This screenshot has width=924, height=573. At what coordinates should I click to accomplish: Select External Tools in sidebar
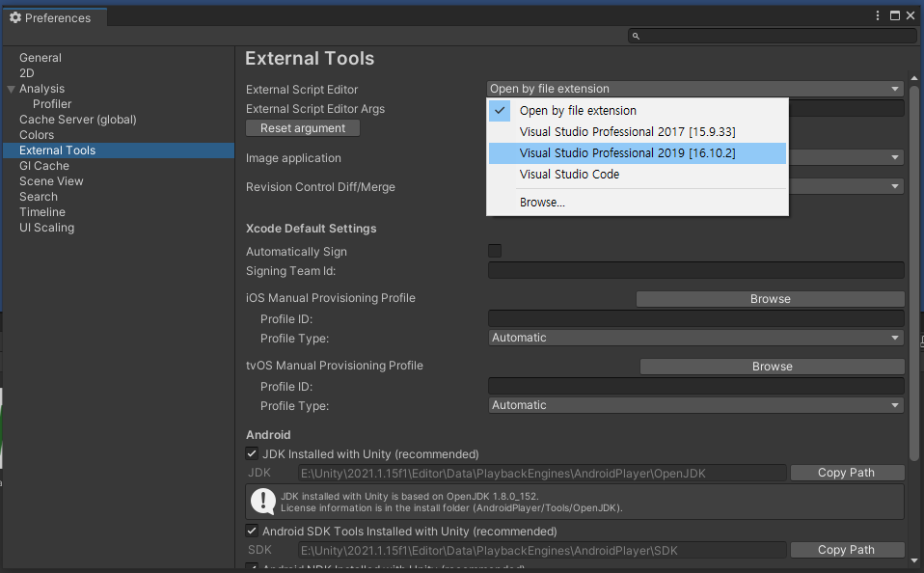pos(119,150)
